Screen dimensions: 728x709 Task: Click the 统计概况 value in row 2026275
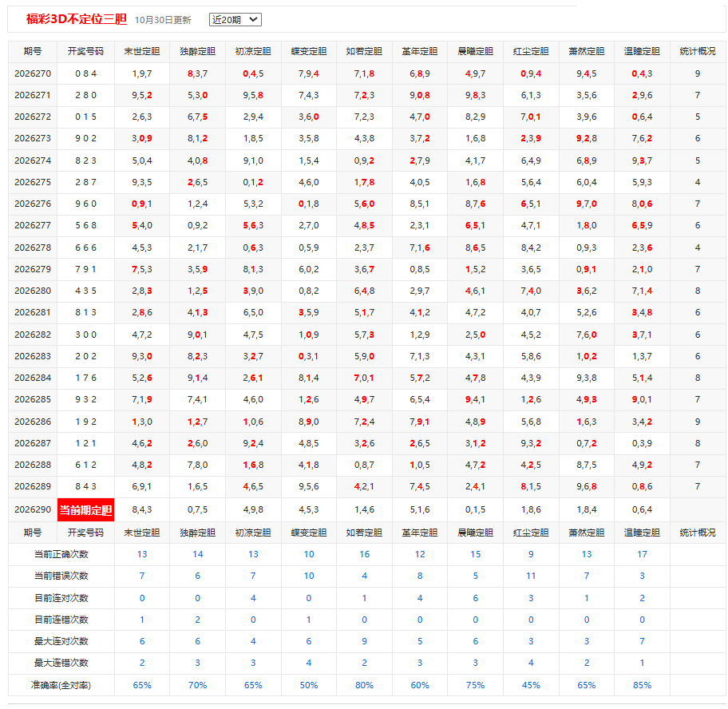pos(698,182)
